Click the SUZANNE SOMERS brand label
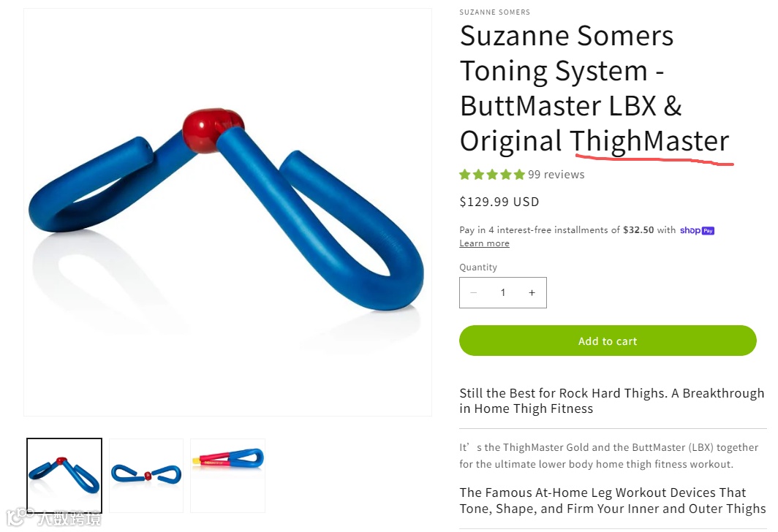Viewport: 778px width, 532px height. 495,12
